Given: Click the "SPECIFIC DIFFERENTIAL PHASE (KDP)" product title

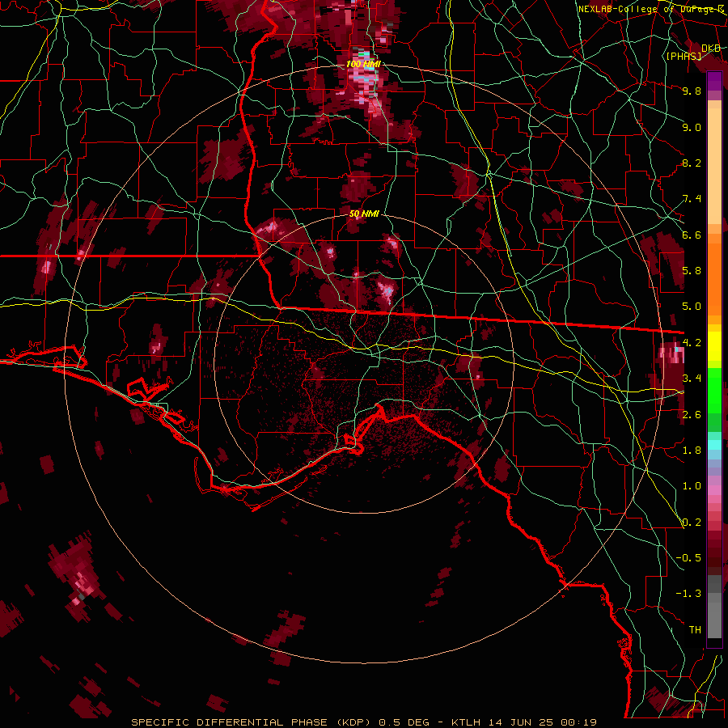Looking at the screenshot, I should click(x=251, y=722).
